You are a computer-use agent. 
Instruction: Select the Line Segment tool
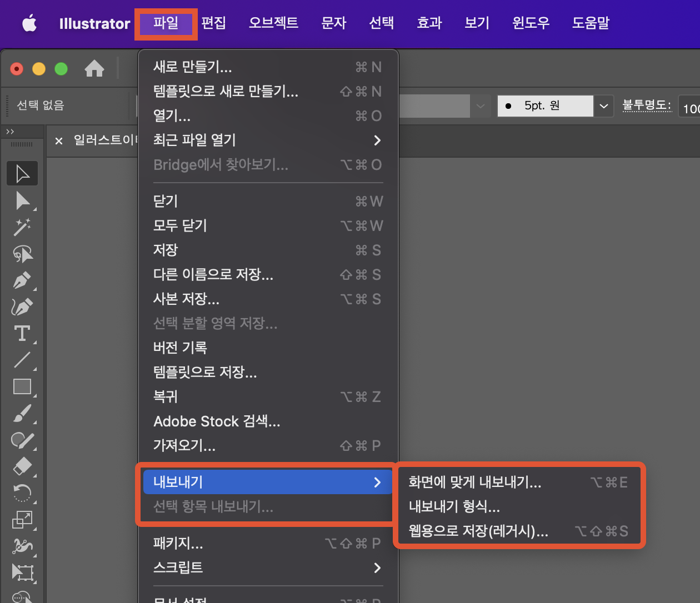point(22,360)
